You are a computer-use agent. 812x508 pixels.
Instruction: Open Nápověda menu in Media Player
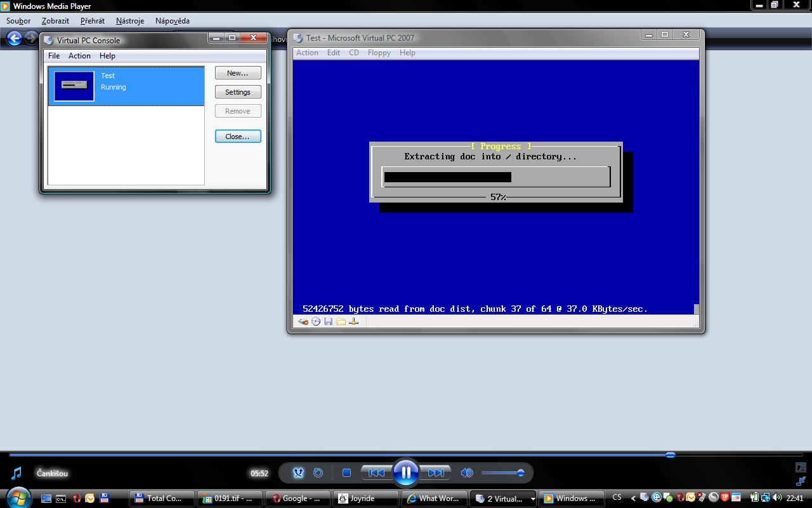pos(172,20)
